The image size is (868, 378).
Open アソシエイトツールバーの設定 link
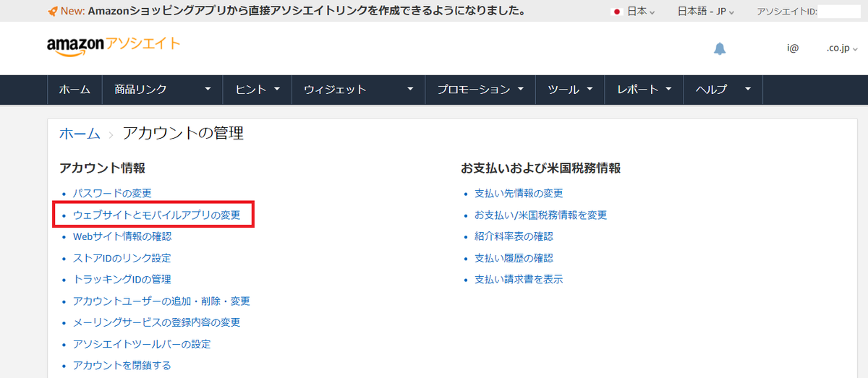tap(142, 344)
